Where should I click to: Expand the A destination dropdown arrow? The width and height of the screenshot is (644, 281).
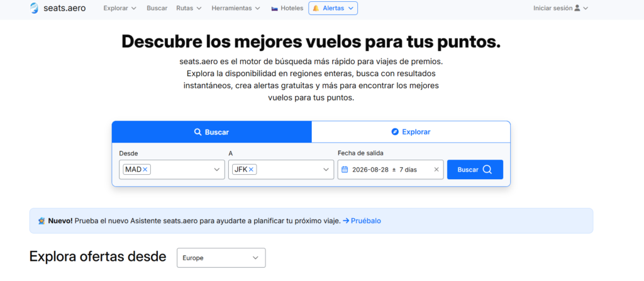(326, 170)
